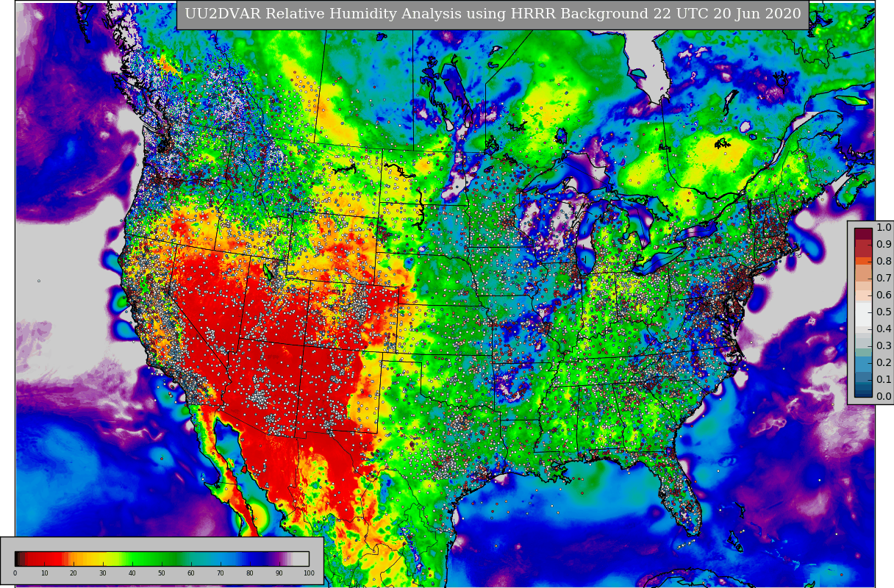
Task: Click the '0.2' label on the right colorbar
Action: 884,363
